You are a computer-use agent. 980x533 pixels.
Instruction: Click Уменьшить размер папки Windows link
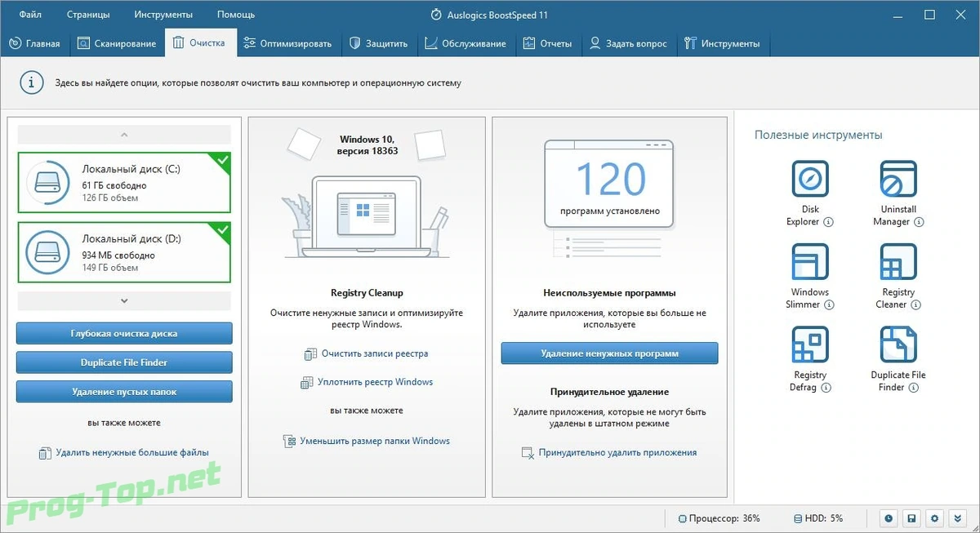tap(366, 441)
